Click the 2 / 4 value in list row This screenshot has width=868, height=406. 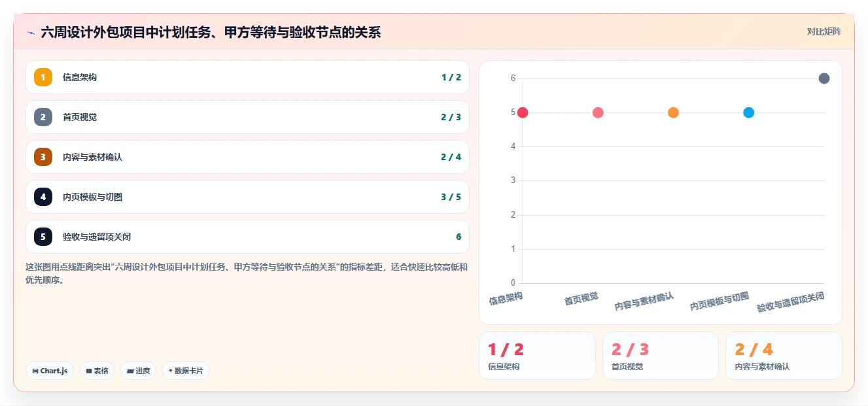(451, 157)
